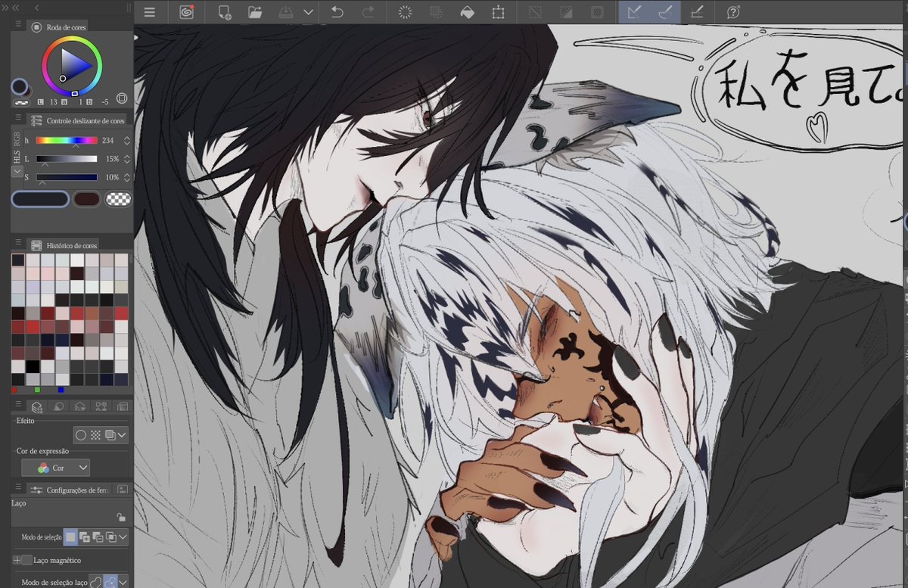
Task: Switch the color slider to HLS mode
Action: [17, 156]
